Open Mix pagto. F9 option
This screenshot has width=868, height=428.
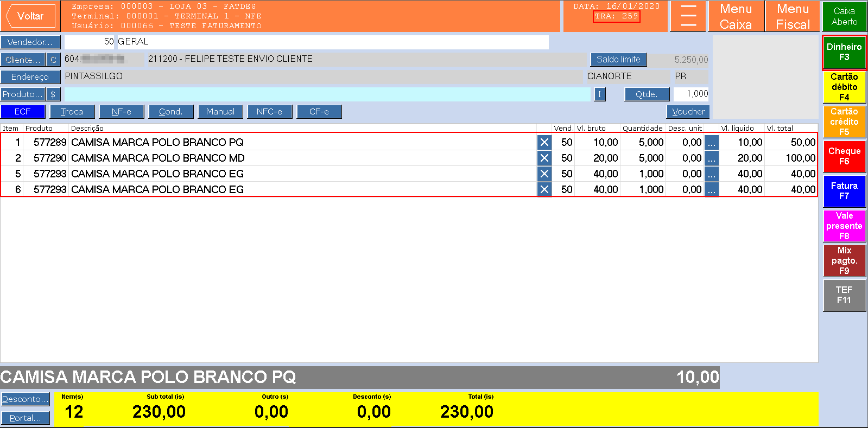[845, 261]
